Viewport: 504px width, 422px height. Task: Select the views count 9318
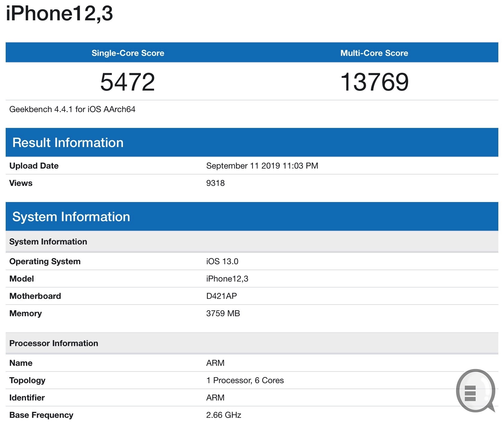[216, 183]
